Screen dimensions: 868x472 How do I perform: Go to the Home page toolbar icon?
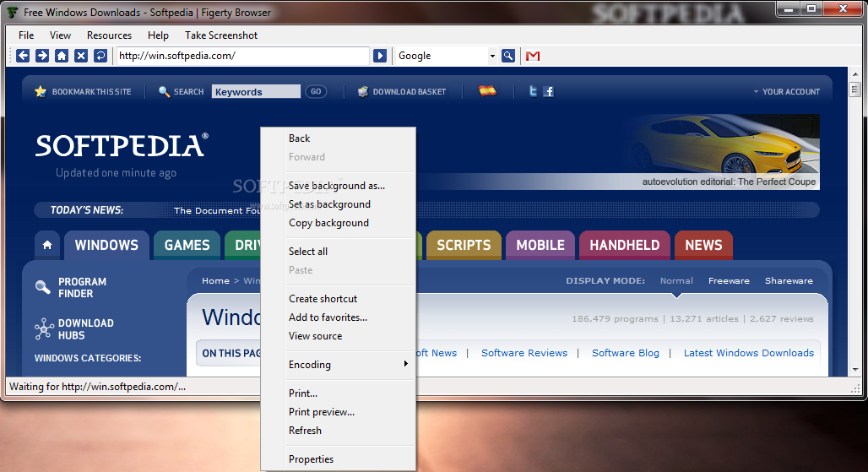[62, 56]
